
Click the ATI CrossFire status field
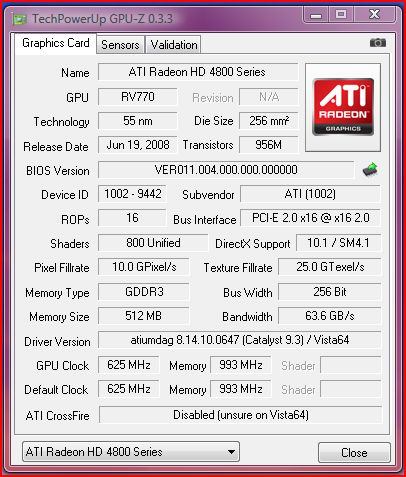241,415
